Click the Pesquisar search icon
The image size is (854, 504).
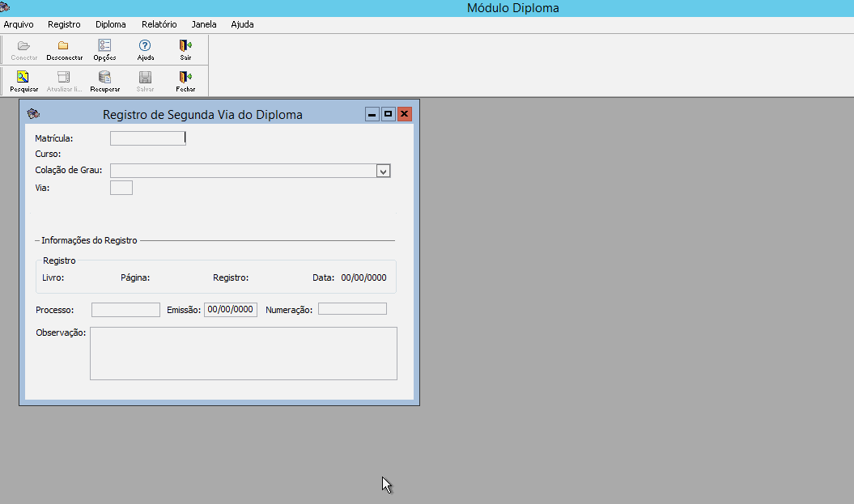[23, 78]
